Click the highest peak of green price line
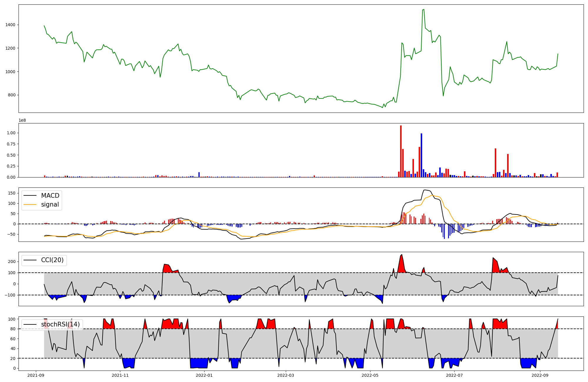This screenshot has width=588, height=382. 423,10
